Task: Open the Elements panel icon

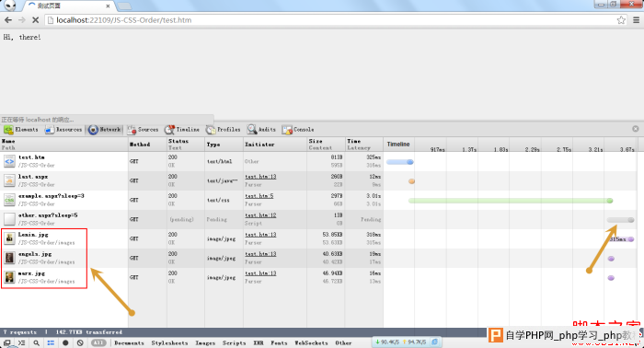Action: [x=8, y=130]
